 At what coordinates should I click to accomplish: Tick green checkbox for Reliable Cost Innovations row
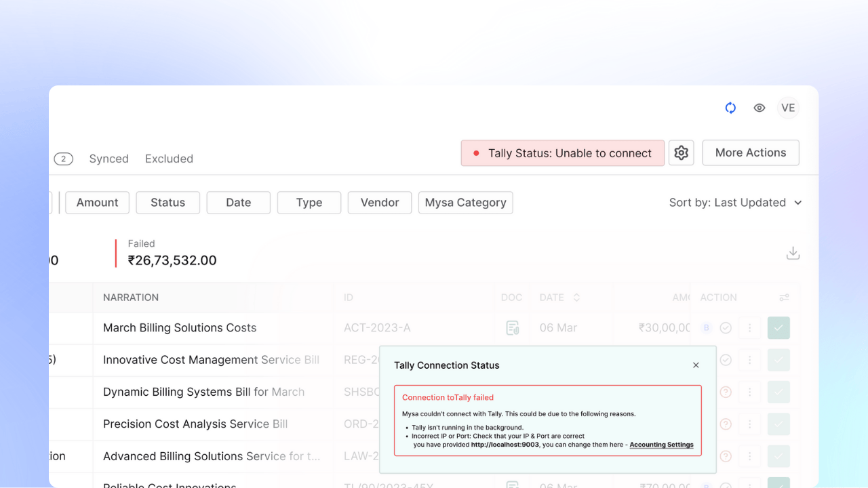pyautogui.click(x=778, y=483)
